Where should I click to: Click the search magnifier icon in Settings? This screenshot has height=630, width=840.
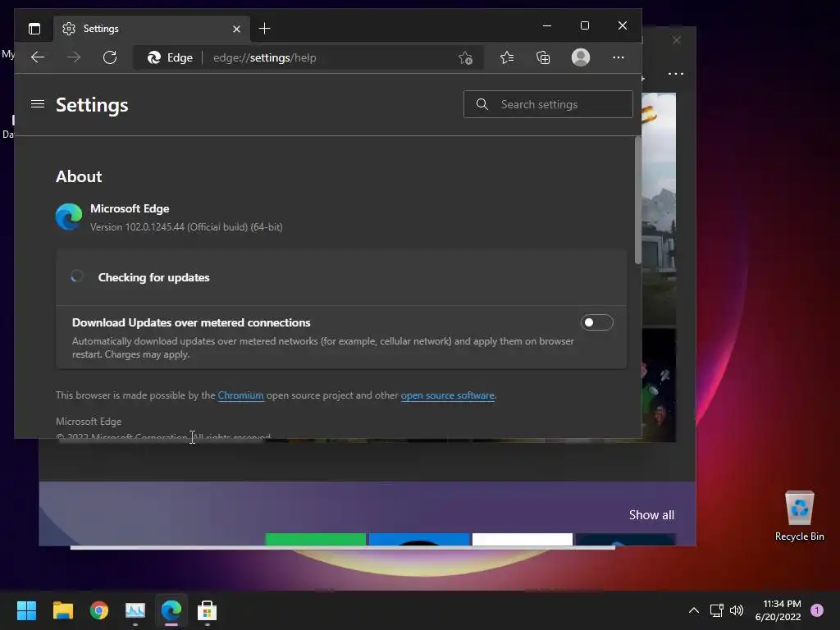coord(482,104)
